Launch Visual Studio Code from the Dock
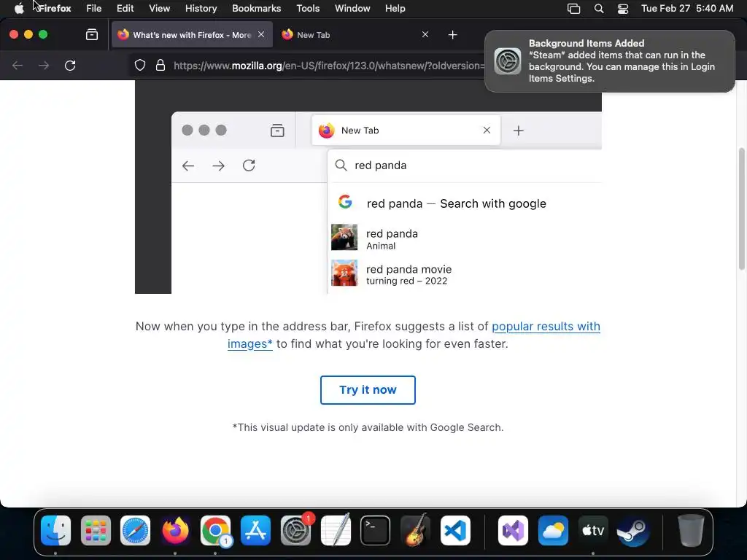The width and height of the screenshot is (747, 560). (455, 531)
